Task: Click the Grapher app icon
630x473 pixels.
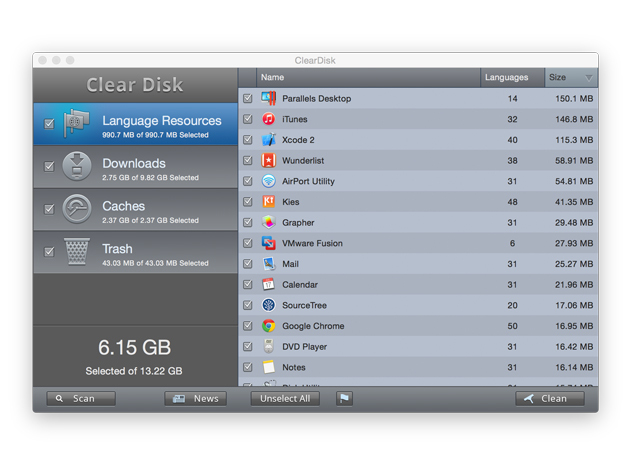Action: point(268,223)
